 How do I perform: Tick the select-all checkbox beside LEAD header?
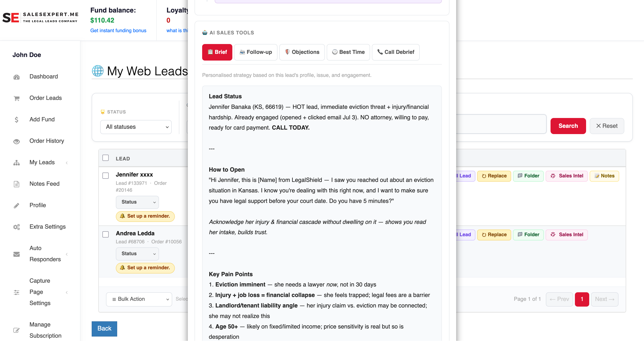pos(106,158)
